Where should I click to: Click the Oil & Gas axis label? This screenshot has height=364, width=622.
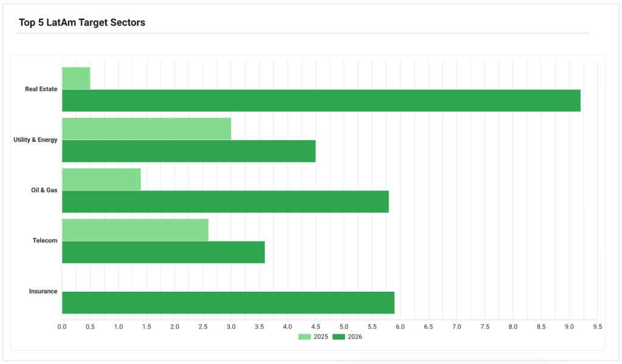44,190
